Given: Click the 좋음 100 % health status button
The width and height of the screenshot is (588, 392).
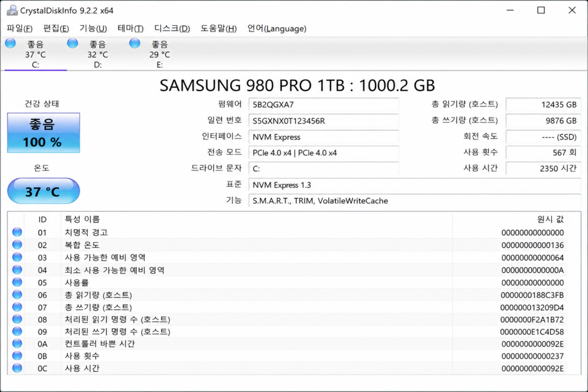Looking at the screenshot, I should pos(44,133).
